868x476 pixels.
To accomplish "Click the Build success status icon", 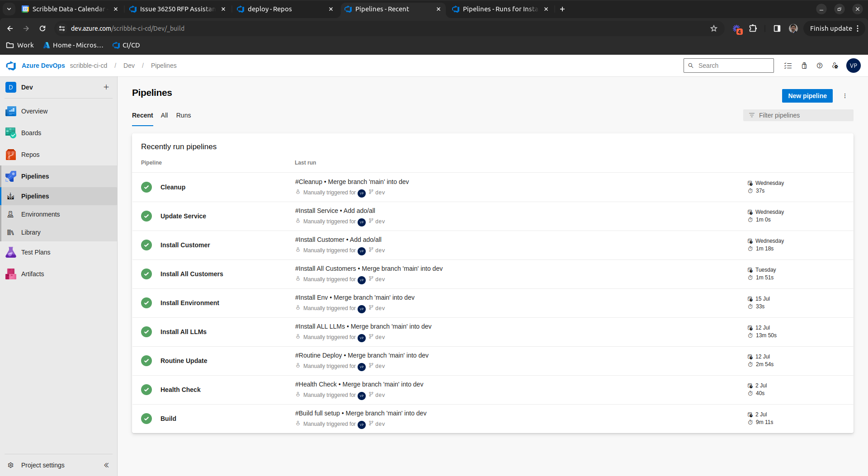I will [146, 419].
